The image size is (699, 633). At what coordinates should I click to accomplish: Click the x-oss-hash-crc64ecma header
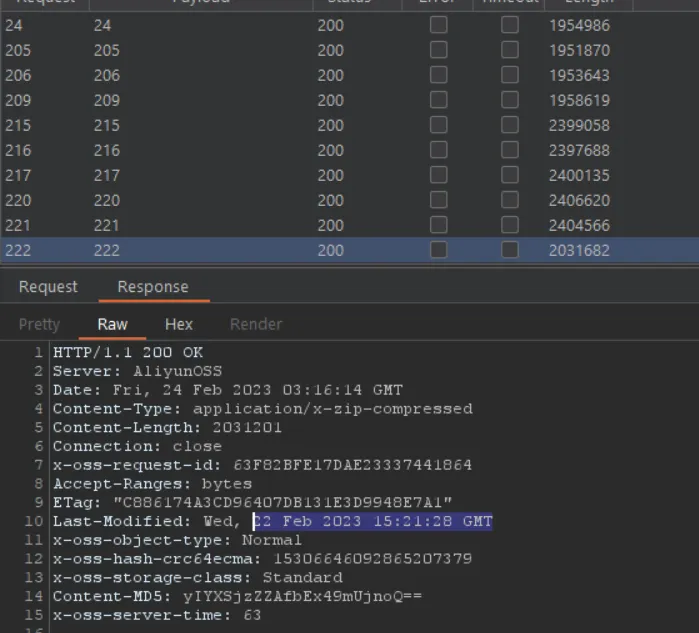pyautogui.click(x=262, y=559)
